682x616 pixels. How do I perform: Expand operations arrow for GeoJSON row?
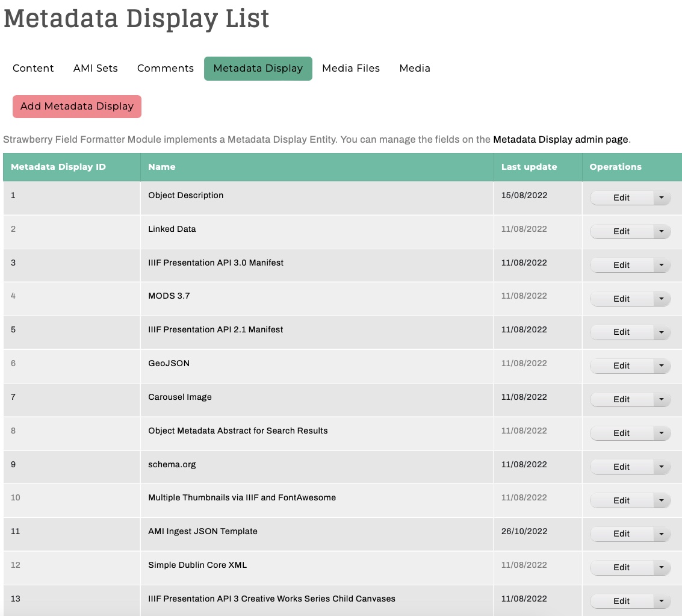tap(662, 366)
